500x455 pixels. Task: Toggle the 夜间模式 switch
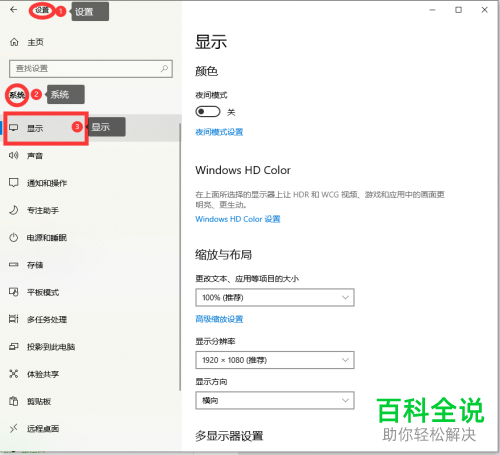click(x=208, y=112)
